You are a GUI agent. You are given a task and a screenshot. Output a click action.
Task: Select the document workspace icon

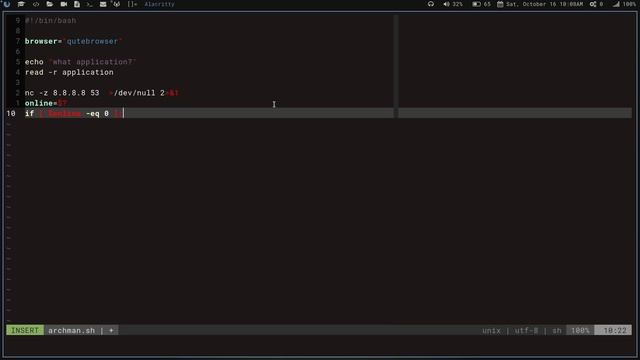click(77, 4)
